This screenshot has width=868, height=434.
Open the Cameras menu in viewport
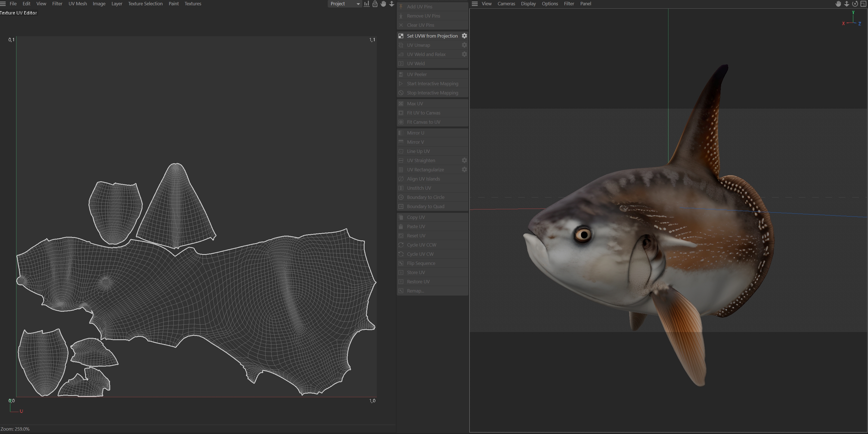[506, 4]
